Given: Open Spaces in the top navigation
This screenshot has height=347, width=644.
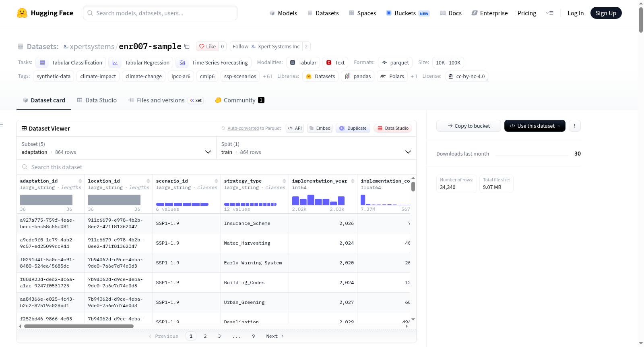Looking at the screenshot, I should click(x=362, y=13).
